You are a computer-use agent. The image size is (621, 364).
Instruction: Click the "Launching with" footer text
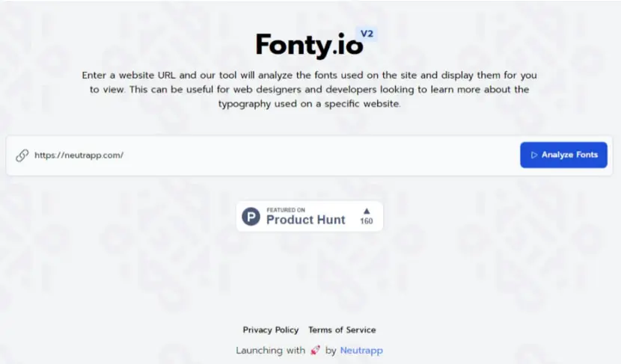click(x=271, y=351)
